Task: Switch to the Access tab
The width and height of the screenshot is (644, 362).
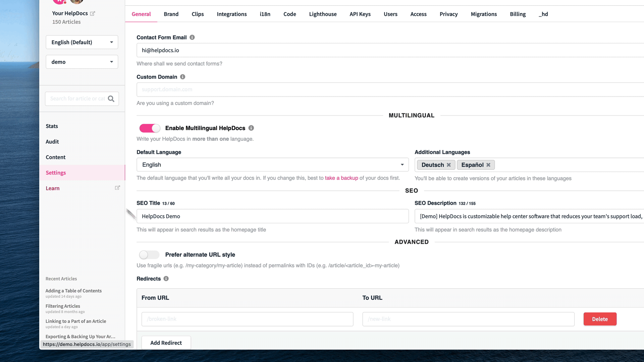Action: (419, 14)
